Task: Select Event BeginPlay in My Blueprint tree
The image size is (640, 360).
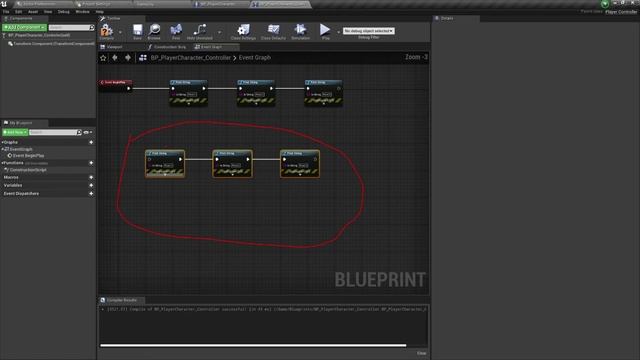Action: click(26, 156)
